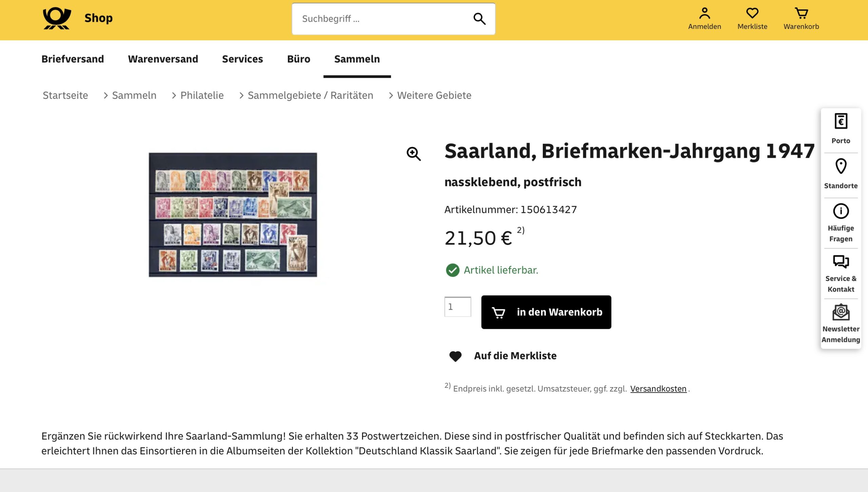
Task: Follow the Versandkosten link
Action: point(658,389)
